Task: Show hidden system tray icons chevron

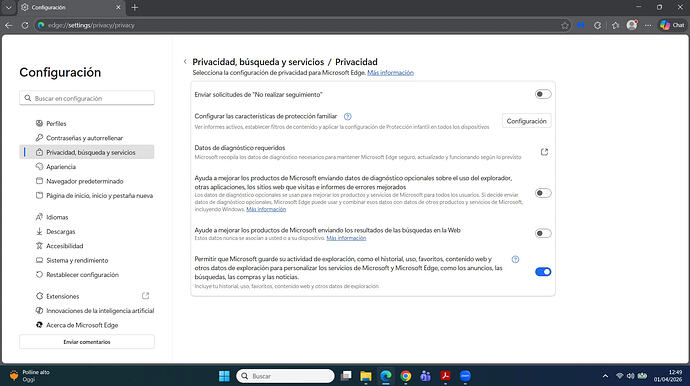Action: tap(606, 376)
